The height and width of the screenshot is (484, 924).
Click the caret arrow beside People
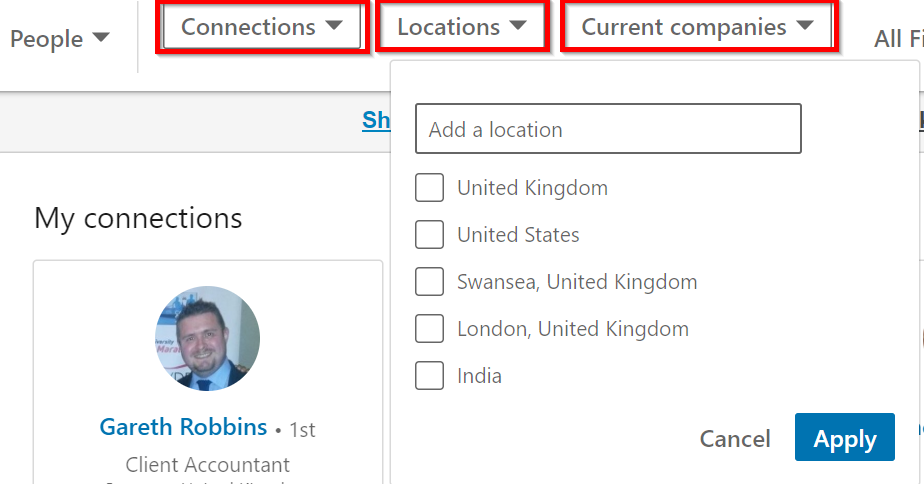click(x=100, y=38)
